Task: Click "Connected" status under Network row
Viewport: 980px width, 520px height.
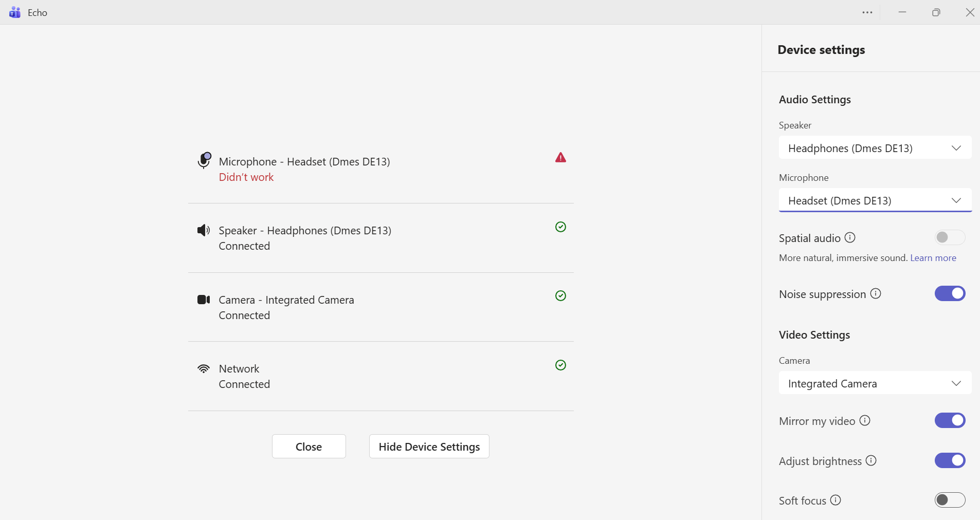Action: coord(244,384)
